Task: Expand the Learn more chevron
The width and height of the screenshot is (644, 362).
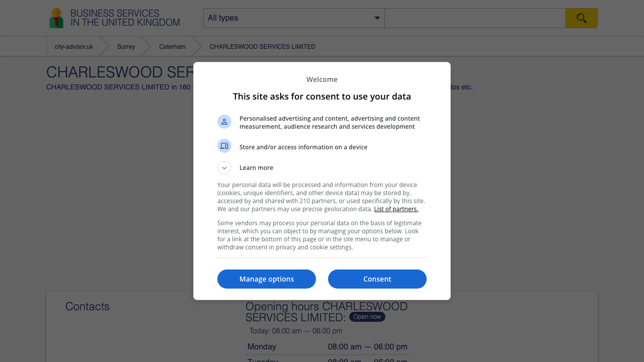Action: [224, 168]
